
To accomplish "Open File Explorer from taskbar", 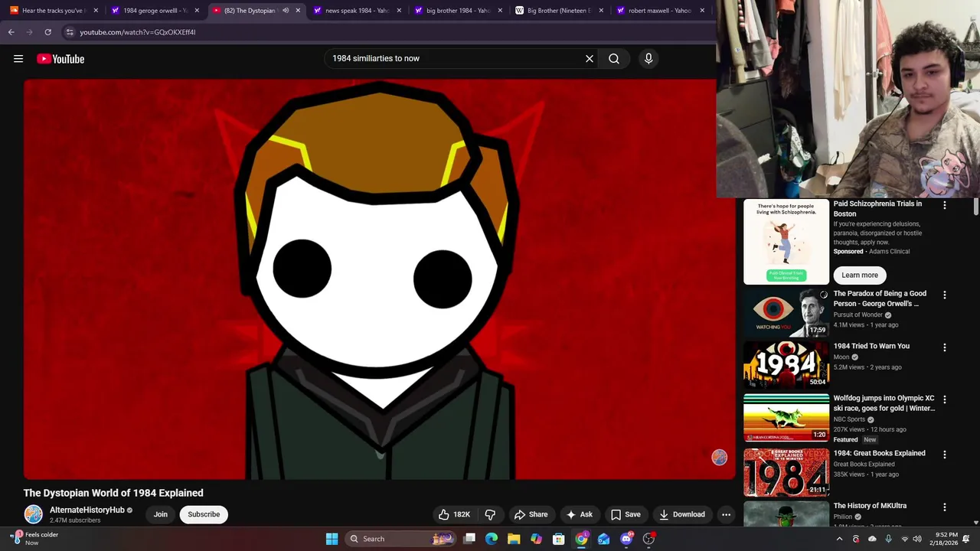I will point(514,539).
